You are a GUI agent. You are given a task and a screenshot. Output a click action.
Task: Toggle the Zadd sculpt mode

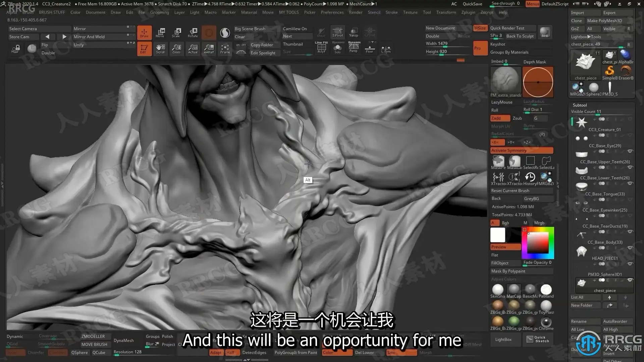tap(500, 118)
